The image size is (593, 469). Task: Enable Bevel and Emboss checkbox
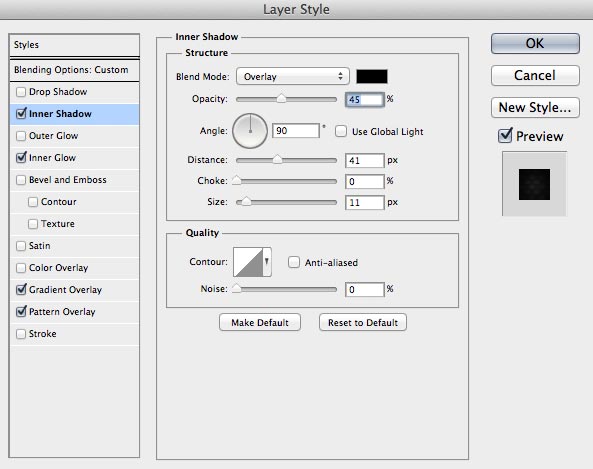click(x=21, y=180)
